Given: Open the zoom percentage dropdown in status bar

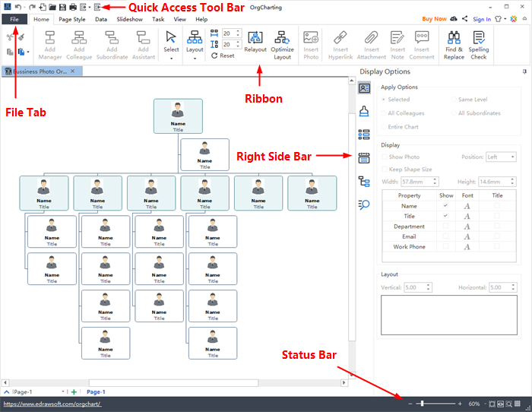Looking at the screenshot, I should [x=485, y=404].
